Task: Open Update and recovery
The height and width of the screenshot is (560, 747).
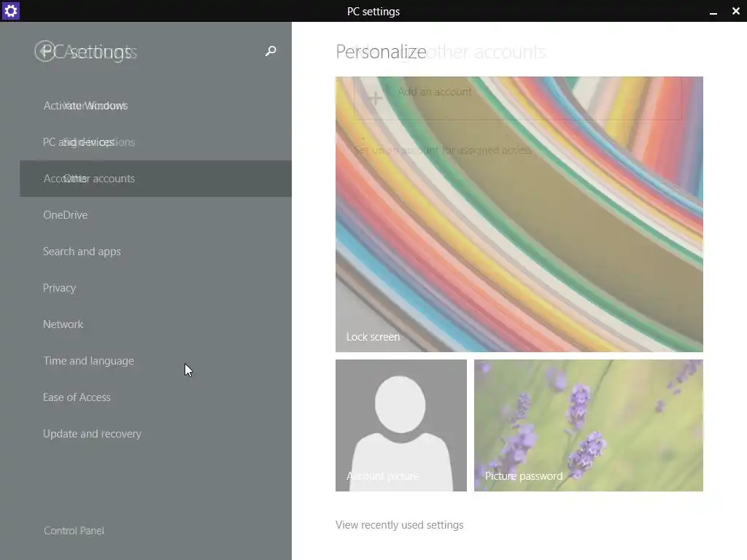Action: pyautogui.click(x=92, y=434)
